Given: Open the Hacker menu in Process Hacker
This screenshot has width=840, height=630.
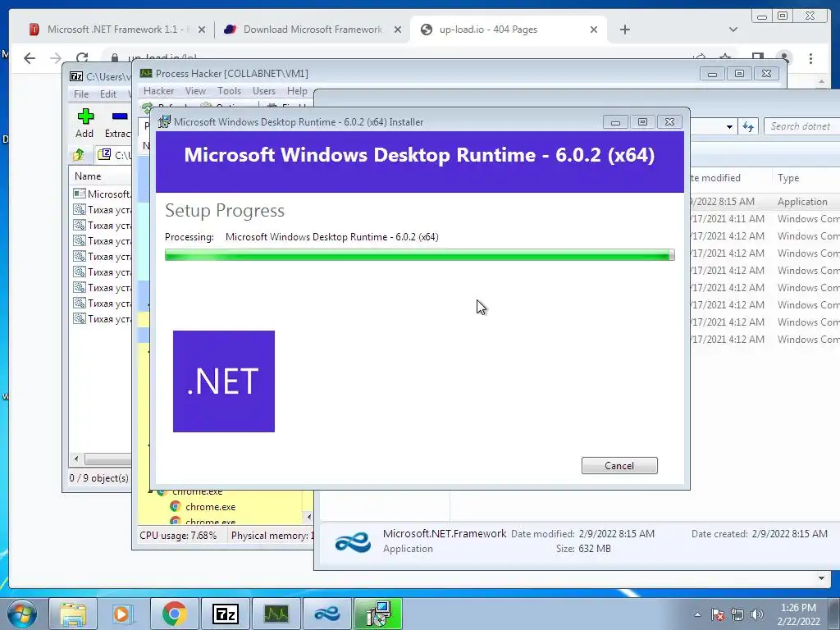Looking at the screenshot, I should click(x=158, y=91).
